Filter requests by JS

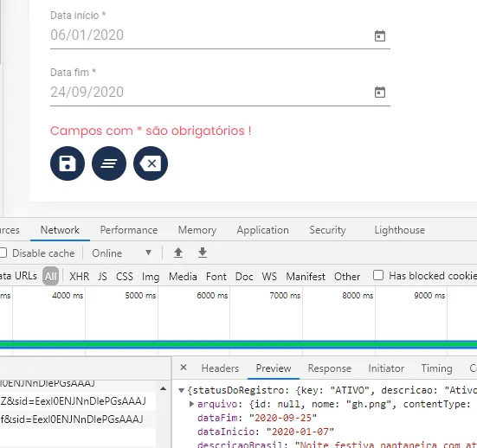102,277
